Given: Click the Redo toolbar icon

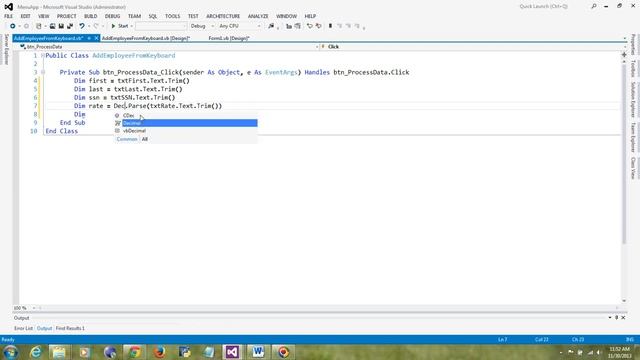Looking at the screenshot, I should [96, 26].
